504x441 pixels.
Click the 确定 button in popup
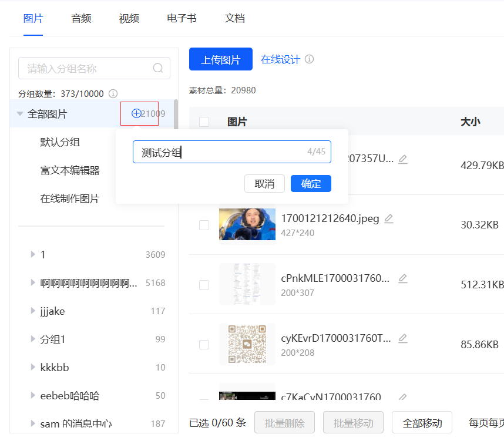click(x=311, y=184)
